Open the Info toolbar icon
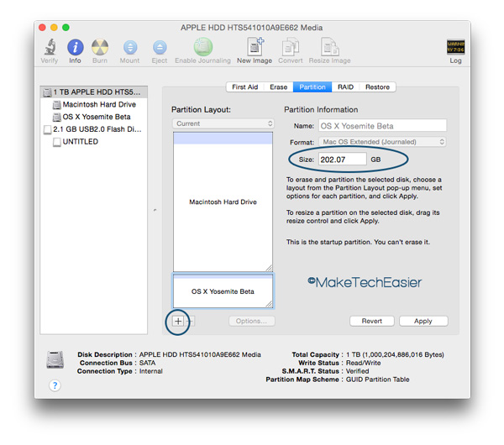Viewport: 504px width, 445px height. pyautogui.click(x=76, y=47)
